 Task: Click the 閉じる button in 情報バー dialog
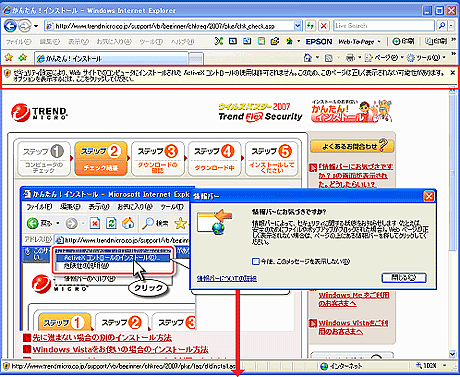click(404, 277)
